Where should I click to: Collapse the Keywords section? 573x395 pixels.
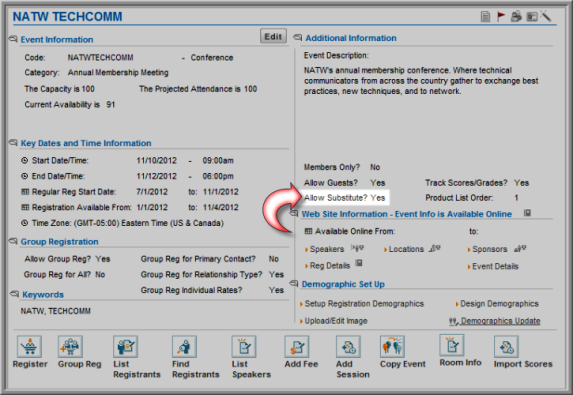[x=15, y=294]
